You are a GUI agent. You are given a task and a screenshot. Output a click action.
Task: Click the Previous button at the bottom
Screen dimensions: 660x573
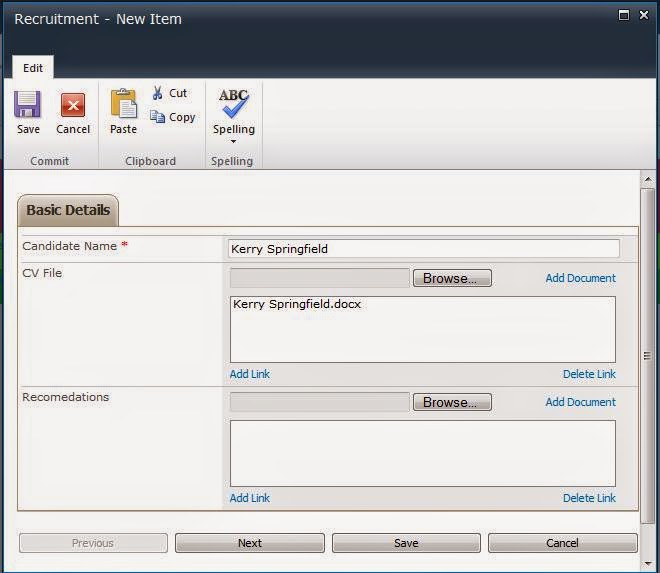[x=93, y=543]
